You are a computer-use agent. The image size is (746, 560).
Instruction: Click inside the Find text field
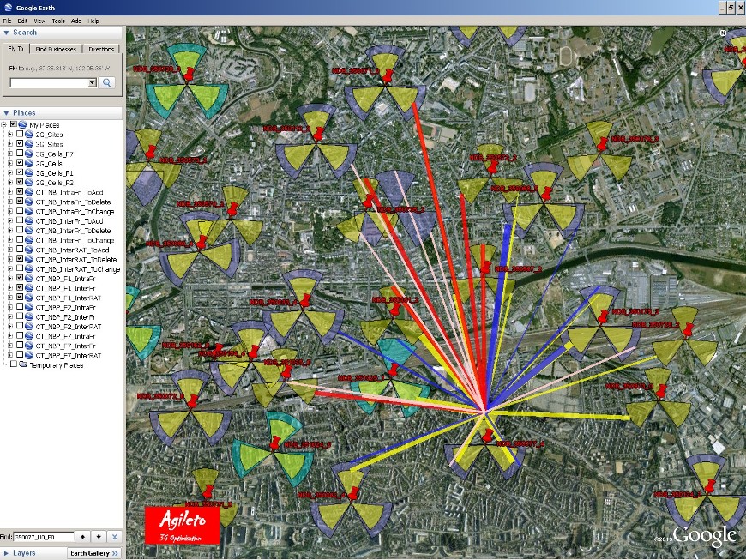pyautogui.click(x=44, y=537)
